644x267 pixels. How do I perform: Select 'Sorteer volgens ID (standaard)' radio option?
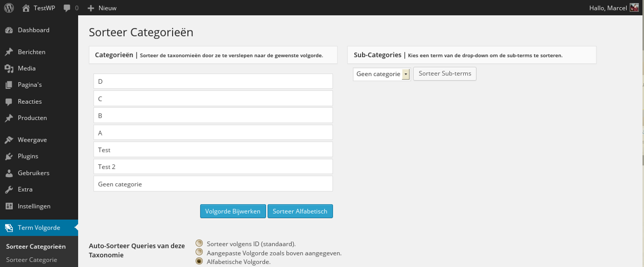point(199,243)
